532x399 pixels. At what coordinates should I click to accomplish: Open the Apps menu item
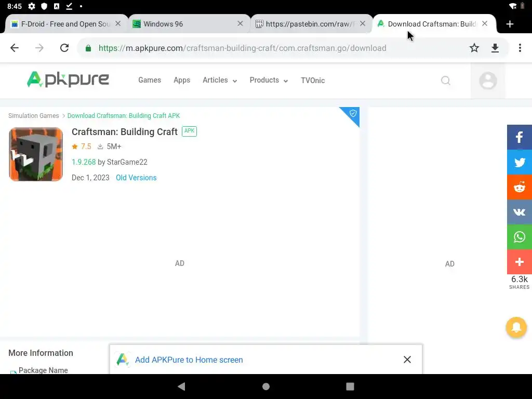(x=182, y=80)
